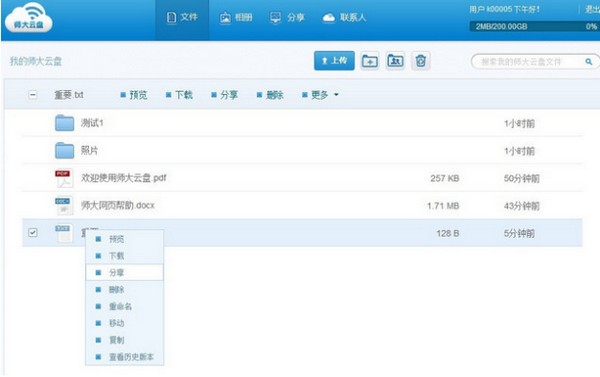600x377 pixels.
Task: Click the 退出 logout link
Action: [592, 9]
